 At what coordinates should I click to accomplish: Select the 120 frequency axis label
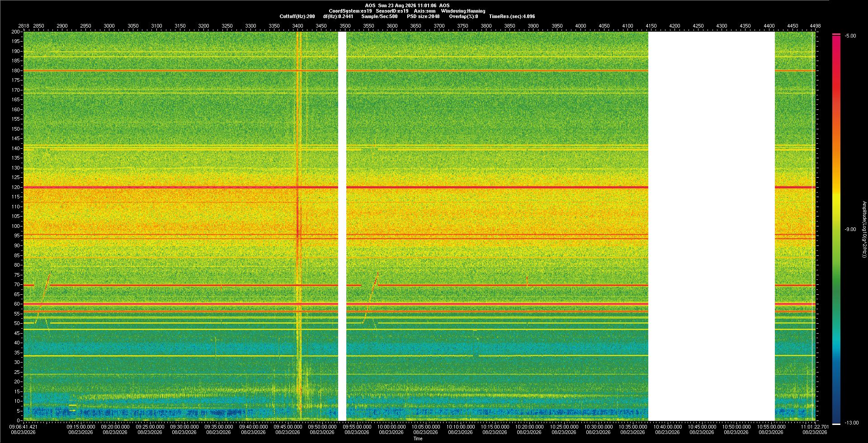pos(16,187)
